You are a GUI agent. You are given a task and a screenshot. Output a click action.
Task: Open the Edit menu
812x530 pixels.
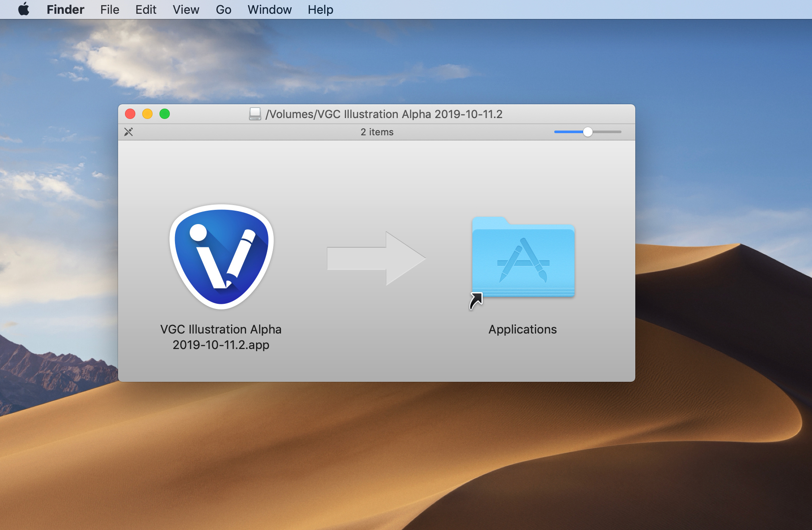tap(146, 9)
